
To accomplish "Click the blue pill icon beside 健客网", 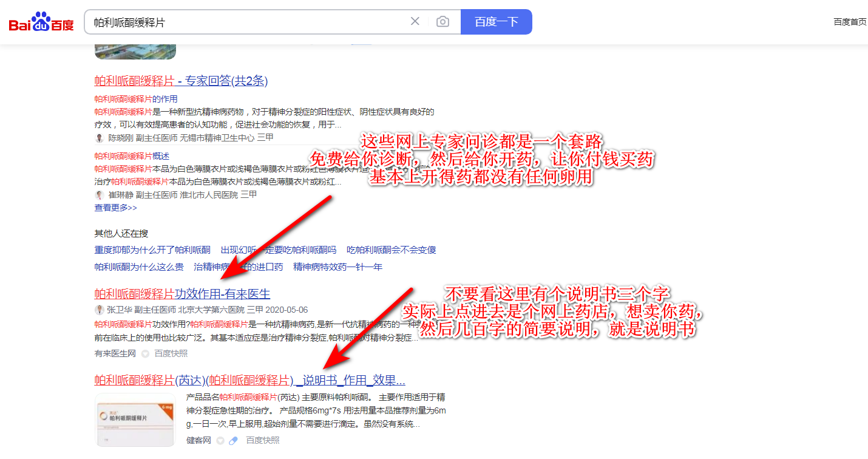I will 233,440.
